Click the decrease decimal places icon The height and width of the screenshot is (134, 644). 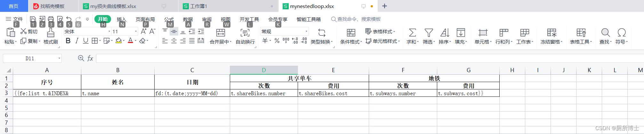[304, 41]
